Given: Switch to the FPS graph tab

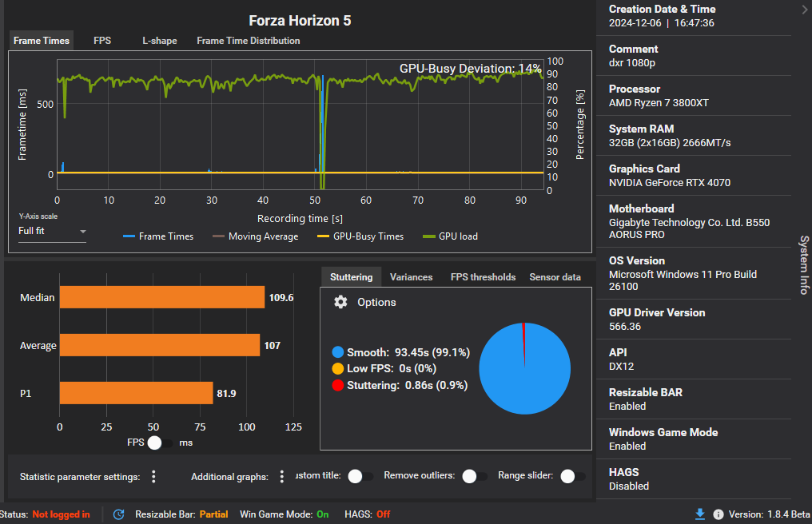Looking at the screenshot, I should coord(102,41).
